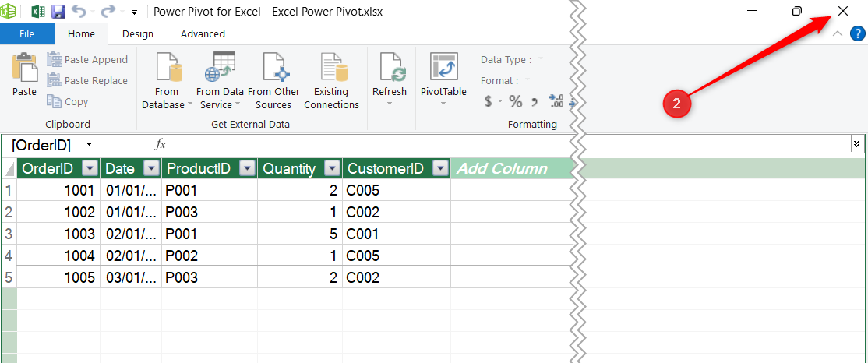Open the Power Pivot help icon

856,33
